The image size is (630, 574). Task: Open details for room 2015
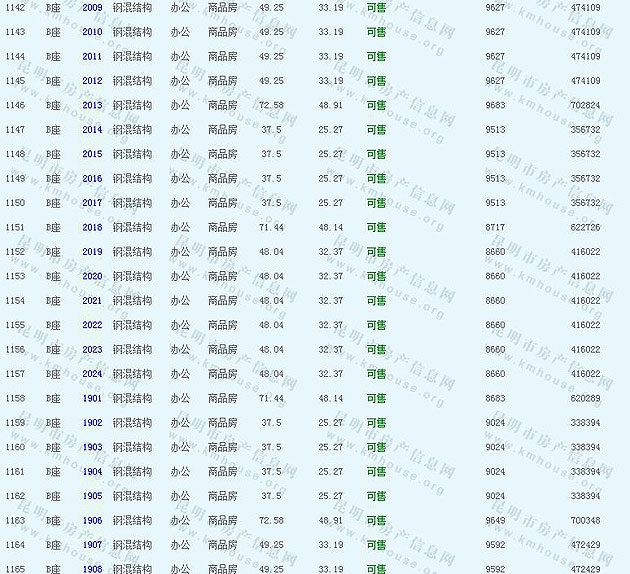[92, 154]
